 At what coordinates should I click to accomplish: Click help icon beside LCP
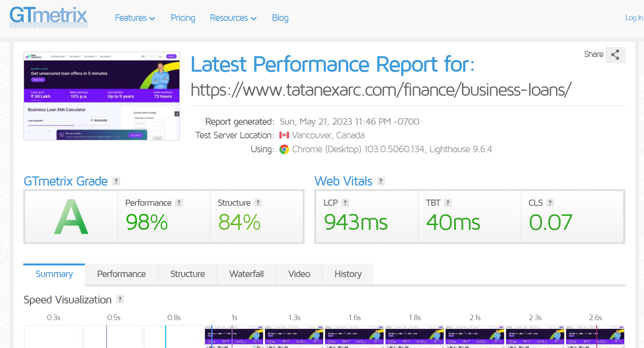point(345,203)
